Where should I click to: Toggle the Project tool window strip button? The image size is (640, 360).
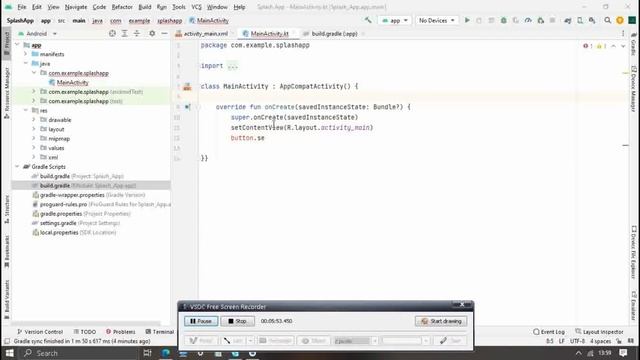[7, 43]
